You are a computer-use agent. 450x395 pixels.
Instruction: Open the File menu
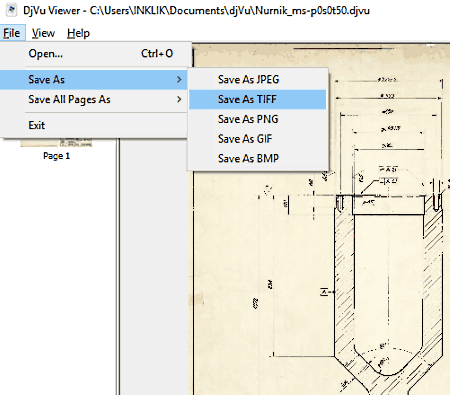[x=12, y=33]
